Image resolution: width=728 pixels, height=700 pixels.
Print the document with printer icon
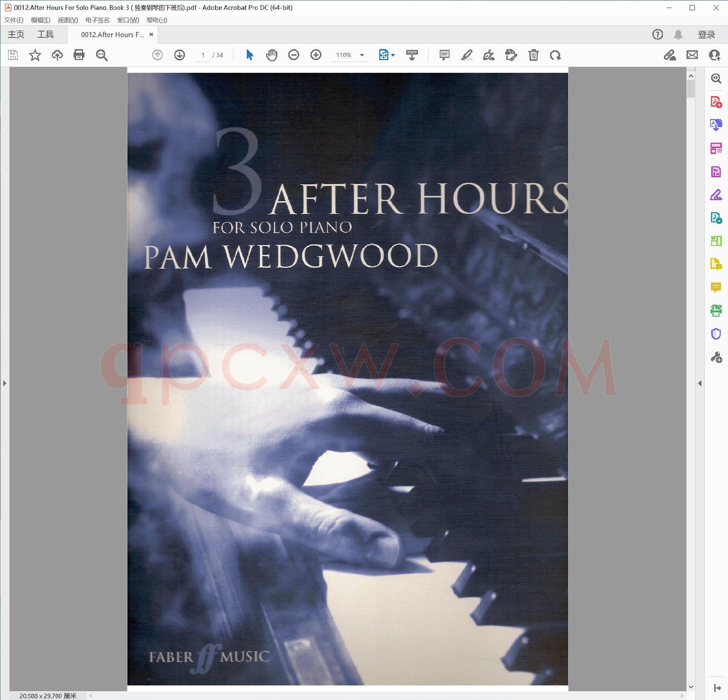(x=79, y=55)
